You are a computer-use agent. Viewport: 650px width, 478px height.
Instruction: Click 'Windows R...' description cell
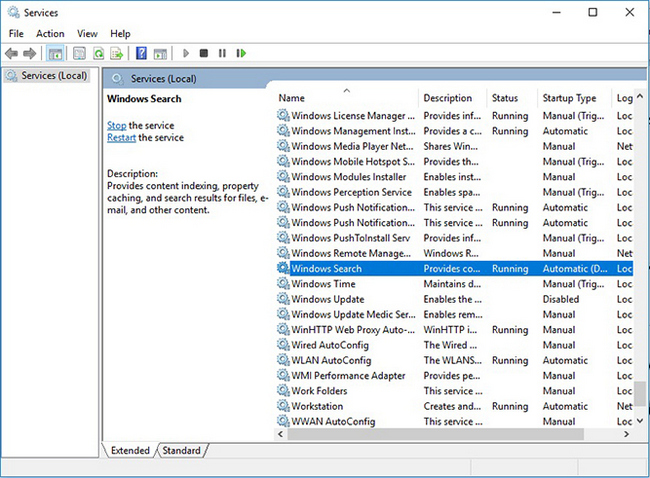coord(451,253)
